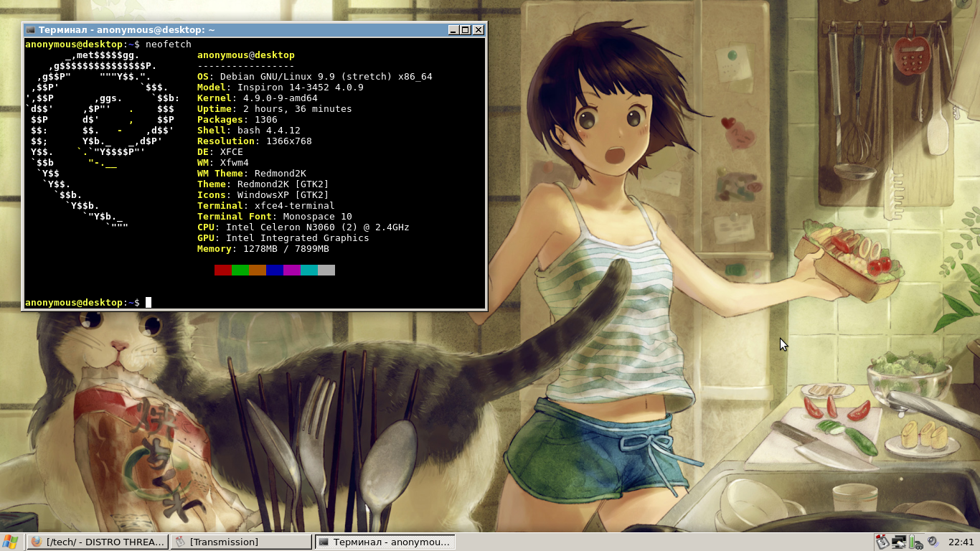Click the battery power tray icon
The image size is (980, 551).
click(915, 542)
